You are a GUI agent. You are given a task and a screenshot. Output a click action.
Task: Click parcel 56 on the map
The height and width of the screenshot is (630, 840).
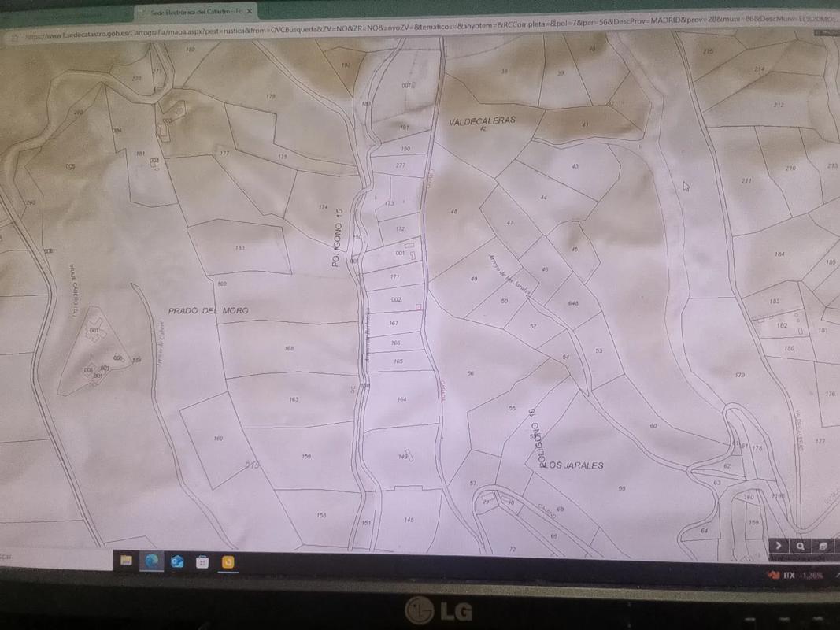click(x=471, y=373)
